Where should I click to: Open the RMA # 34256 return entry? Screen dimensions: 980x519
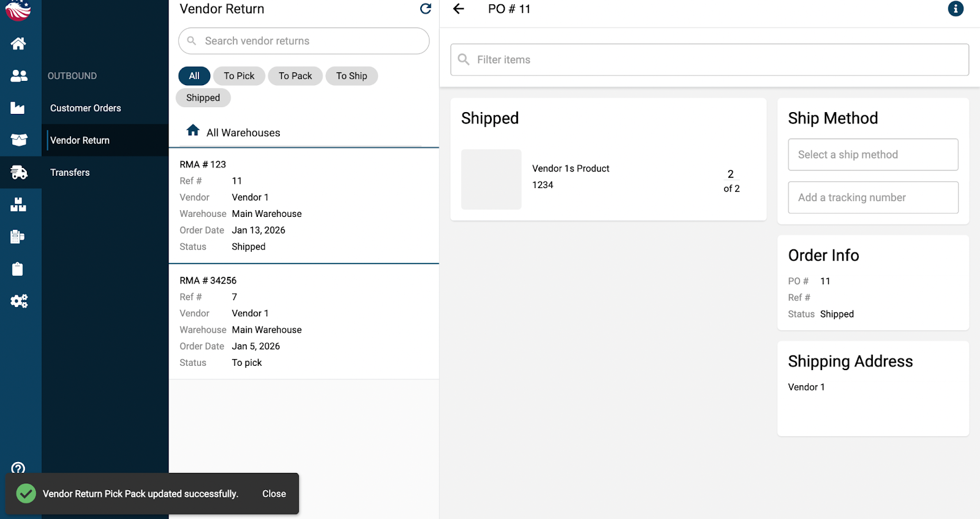coord(303,321)
